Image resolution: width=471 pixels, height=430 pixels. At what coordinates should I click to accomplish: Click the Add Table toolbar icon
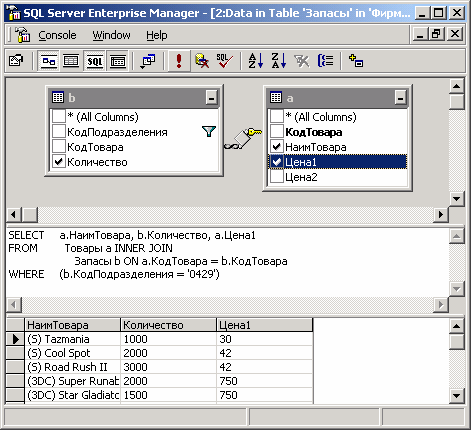click(356, 61)
